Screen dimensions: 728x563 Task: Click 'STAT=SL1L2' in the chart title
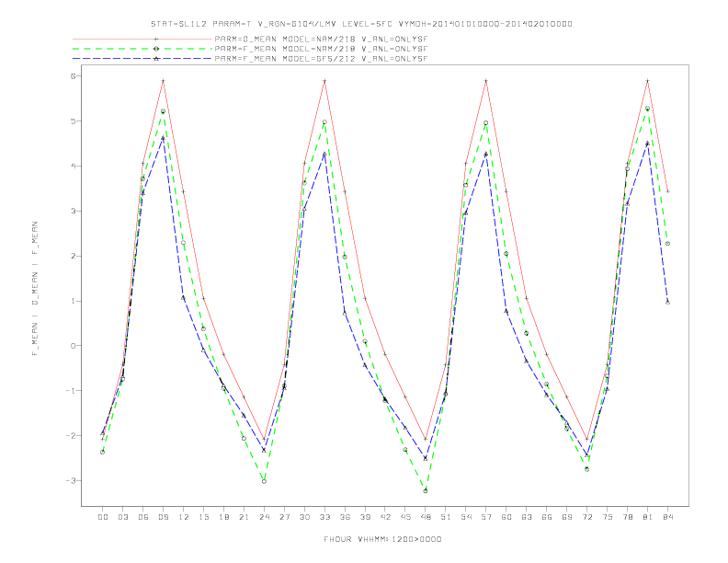click(x=178, y=24)
